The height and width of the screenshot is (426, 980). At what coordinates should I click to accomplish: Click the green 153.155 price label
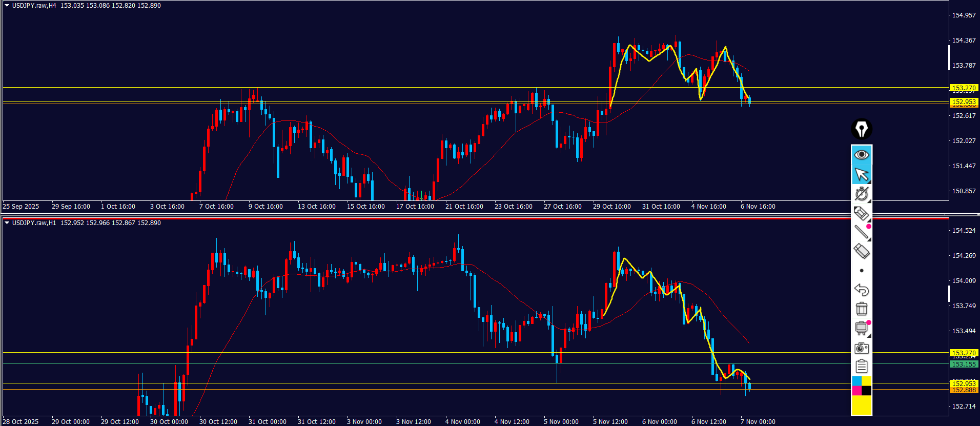(x=964, y=364)
